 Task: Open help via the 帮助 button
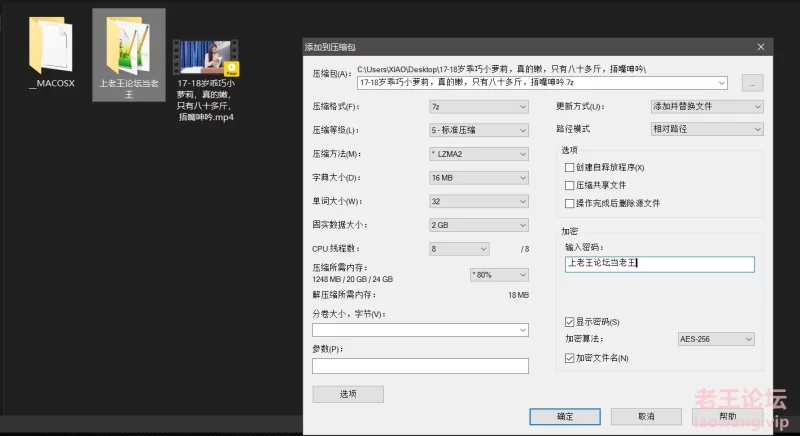tap(728, 417)
